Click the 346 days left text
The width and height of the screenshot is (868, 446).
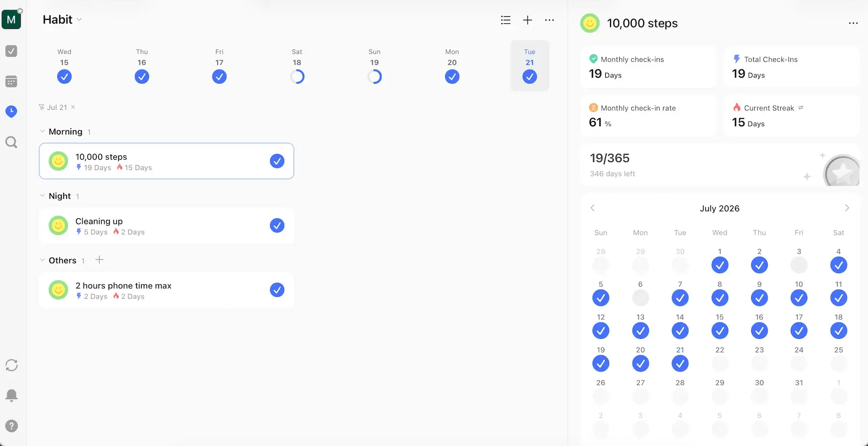pos(612,174)
